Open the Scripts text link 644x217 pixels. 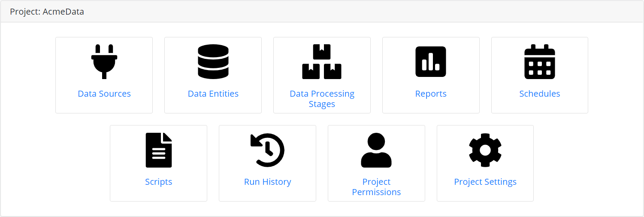point(159,182)
